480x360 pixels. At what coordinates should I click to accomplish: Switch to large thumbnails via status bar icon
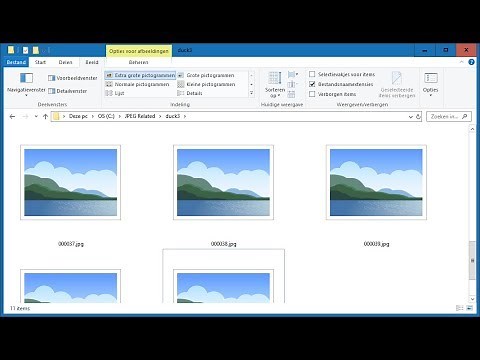[x=470, y=308]
